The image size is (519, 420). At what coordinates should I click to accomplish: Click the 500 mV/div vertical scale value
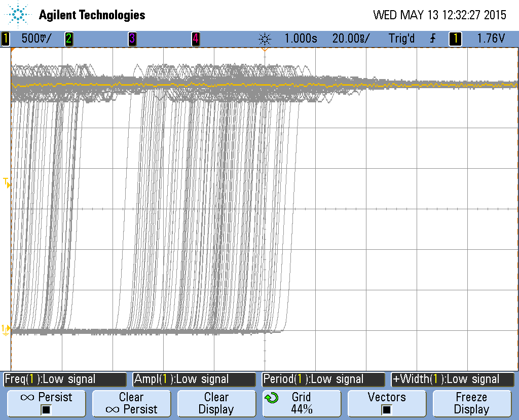pyautogui.click(x=36, y=39)
